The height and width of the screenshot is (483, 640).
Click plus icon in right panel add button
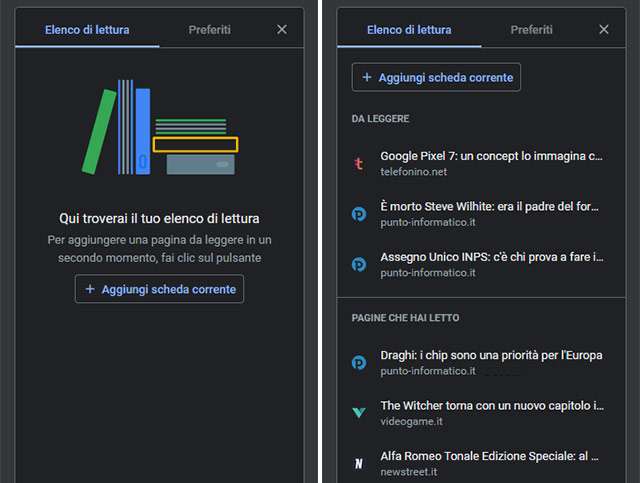point(367,77)
